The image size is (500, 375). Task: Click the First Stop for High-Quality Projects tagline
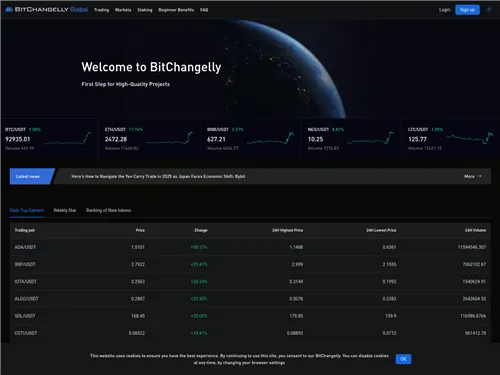coord(126,84)
